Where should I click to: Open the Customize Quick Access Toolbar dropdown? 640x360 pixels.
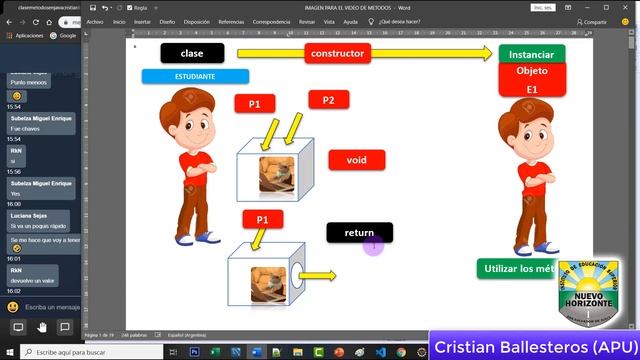[156, 8]
